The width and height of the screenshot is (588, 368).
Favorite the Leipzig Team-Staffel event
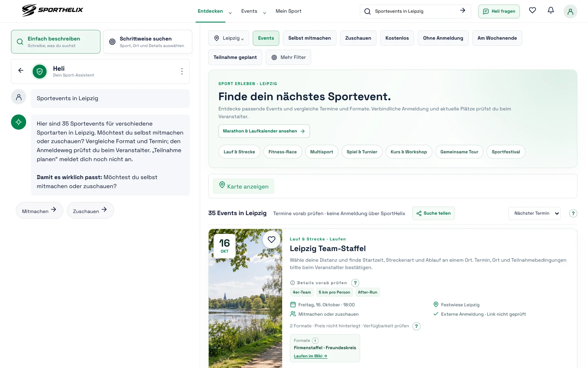click(x=272, y=240)
